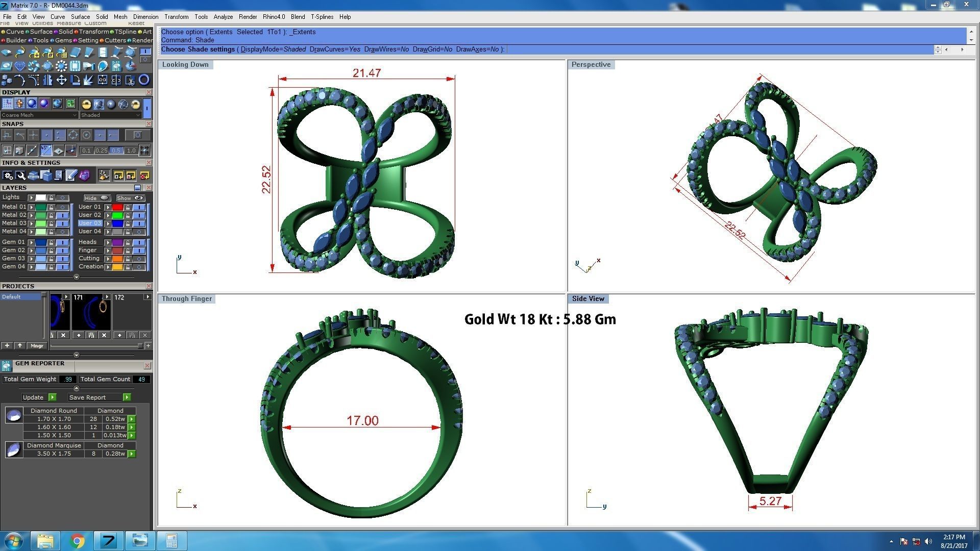Click the Mngr button in Projects
Viewport: 980px width, 551px height.
[x=37, y=346]
